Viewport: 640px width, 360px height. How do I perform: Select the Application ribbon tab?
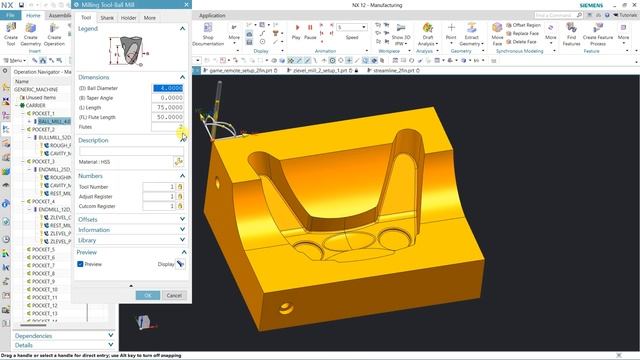212,16
